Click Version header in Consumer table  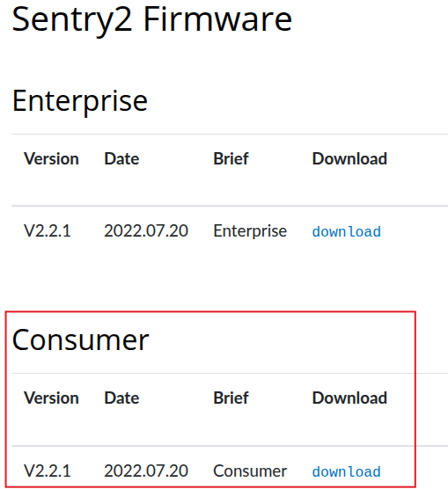pos(52,398)
